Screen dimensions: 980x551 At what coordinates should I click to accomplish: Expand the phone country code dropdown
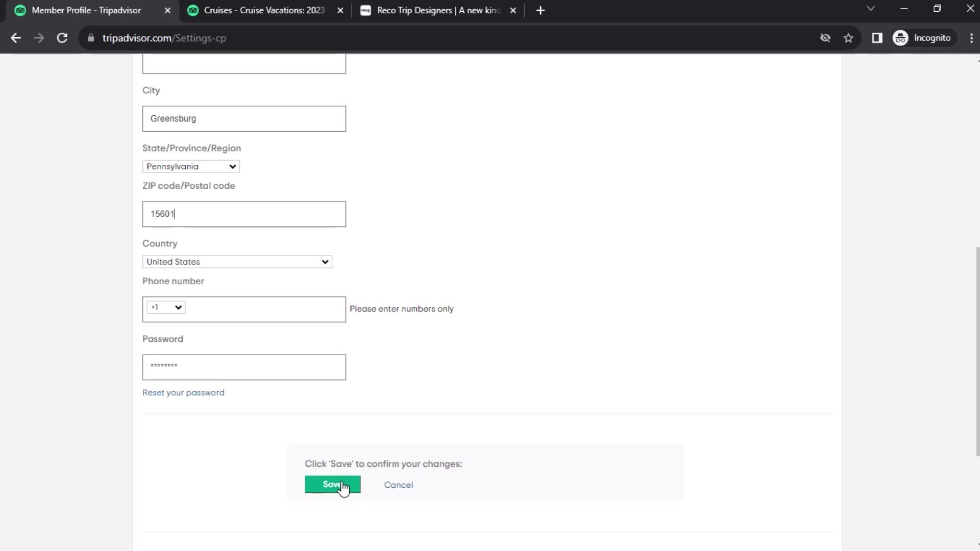(165, 307)
